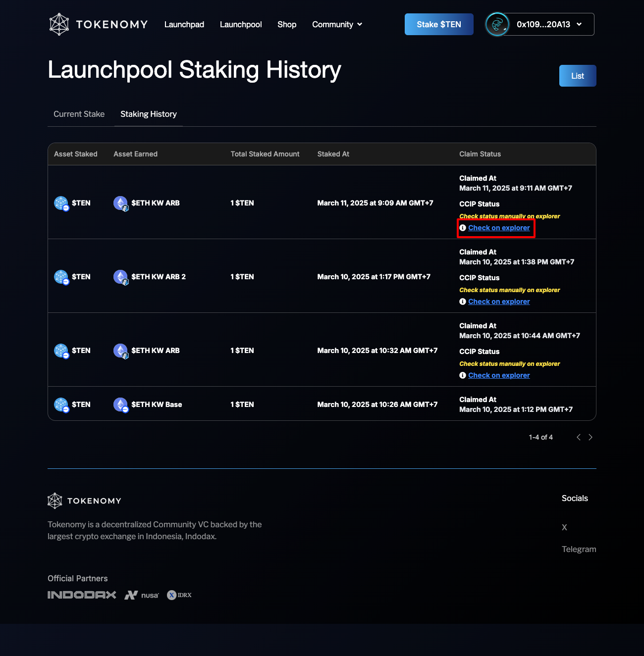The width and height of the screenshot is (644, 656).
Task: Click the info icon beside the first Check on explorer link
Action: coord(463,228)
